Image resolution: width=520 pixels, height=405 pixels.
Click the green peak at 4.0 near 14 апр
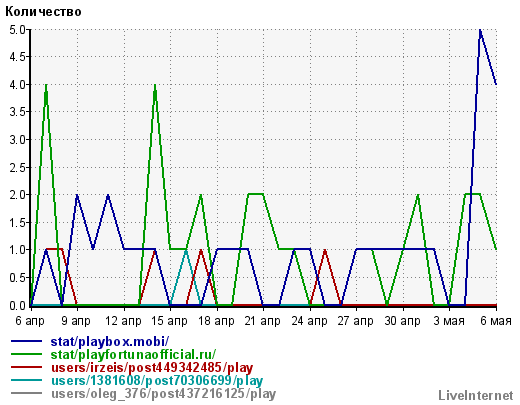pyautogui.click(x=155, y=85)
